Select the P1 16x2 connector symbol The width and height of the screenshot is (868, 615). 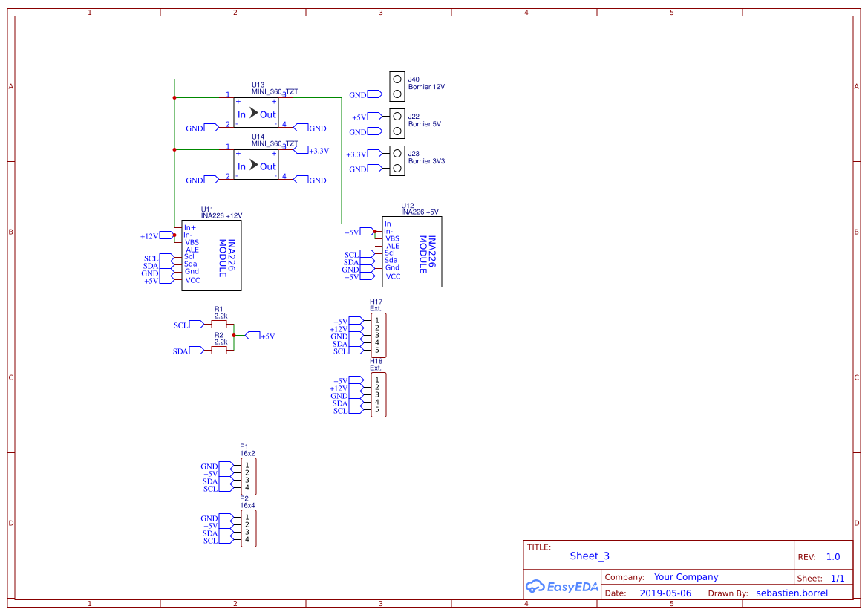coord(249,476)
